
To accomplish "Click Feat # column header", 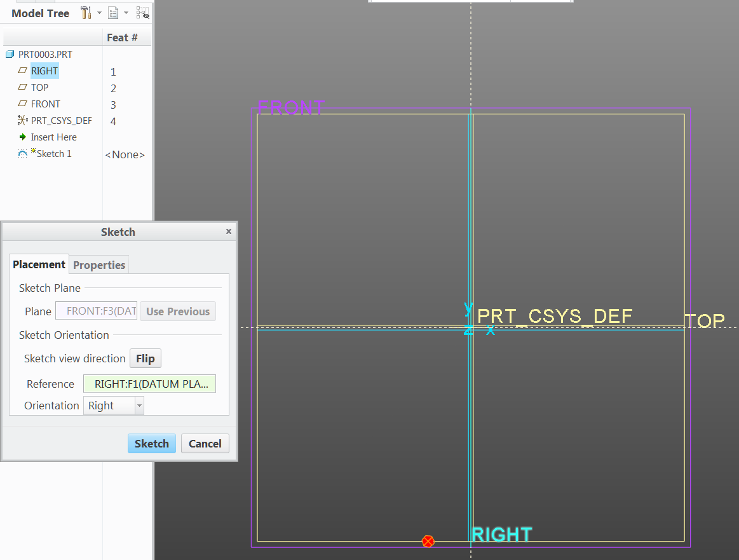I will pyautogui.click(x=122, y=38).
